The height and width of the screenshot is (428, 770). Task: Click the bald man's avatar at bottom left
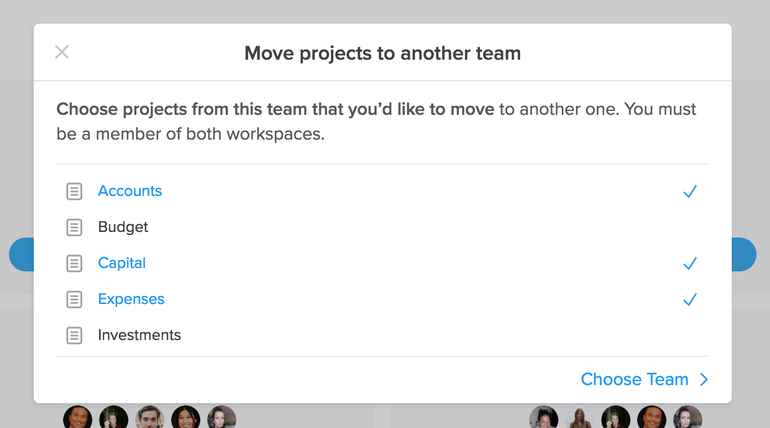pos(78,417)
